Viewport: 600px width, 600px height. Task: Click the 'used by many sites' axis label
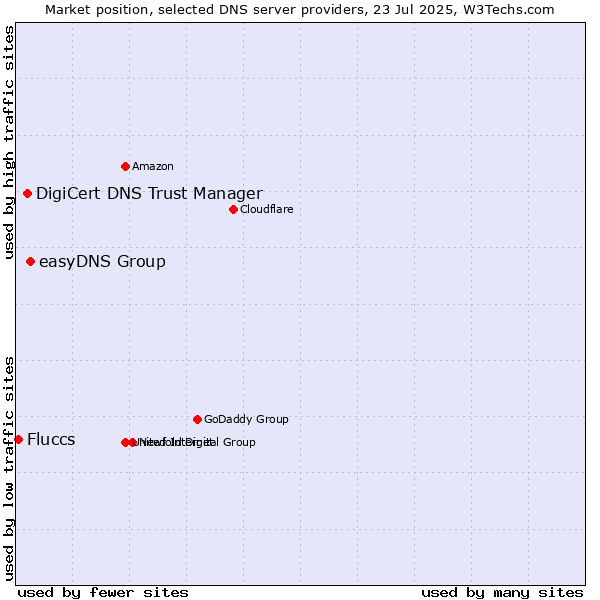tap(502, 593)
